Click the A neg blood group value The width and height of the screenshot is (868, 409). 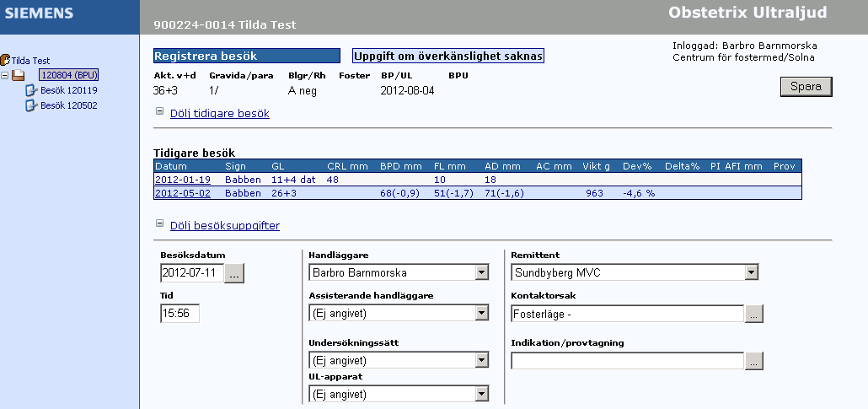pos(303,91)
